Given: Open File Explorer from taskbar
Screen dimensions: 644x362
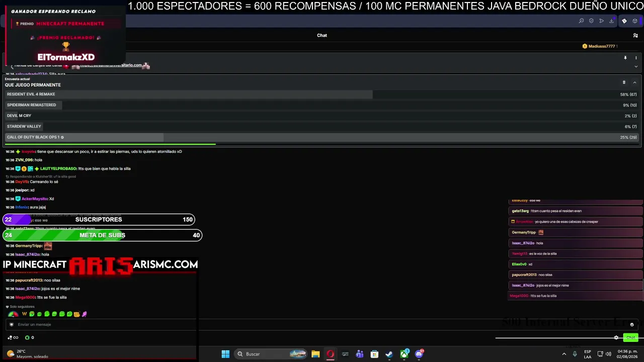Looking at the screenshot, I should pos(315,354).
